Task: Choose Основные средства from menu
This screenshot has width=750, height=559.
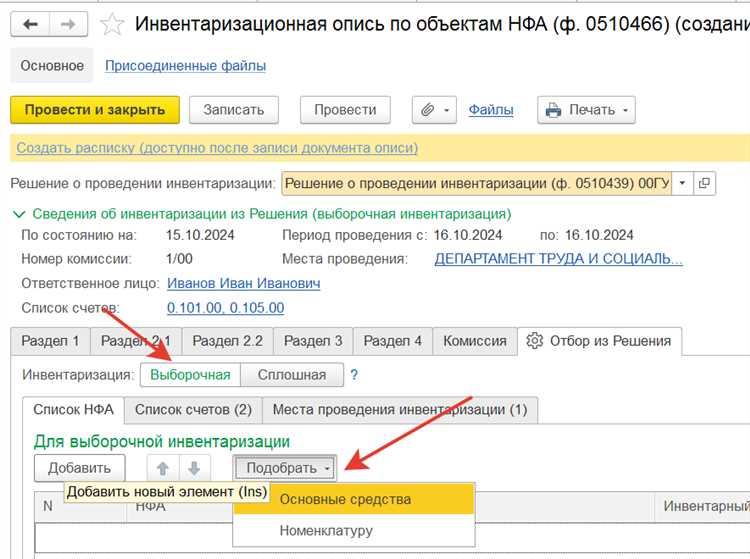Action: [354, 499]
